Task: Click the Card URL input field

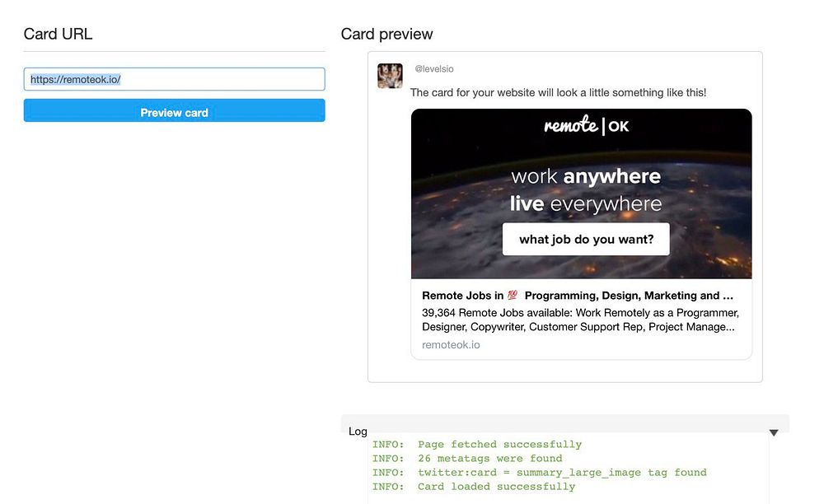Action: coord(174,79)
